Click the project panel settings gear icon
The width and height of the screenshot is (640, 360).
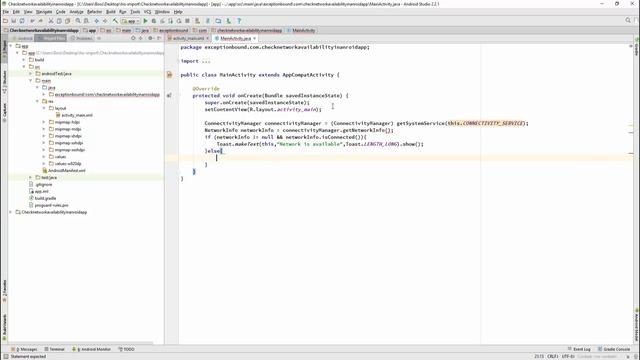point(150,38)
